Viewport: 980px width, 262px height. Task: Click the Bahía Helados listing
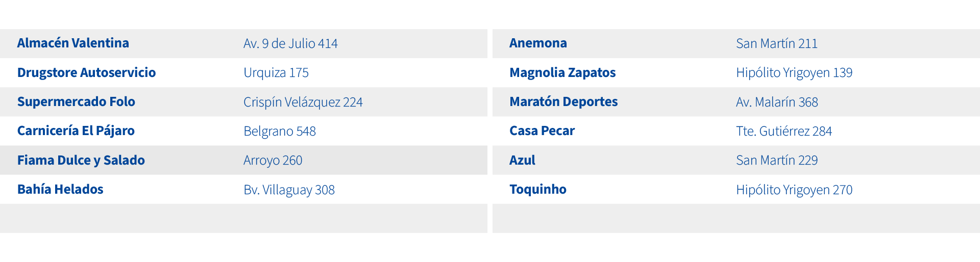click(x=60, y=190)
